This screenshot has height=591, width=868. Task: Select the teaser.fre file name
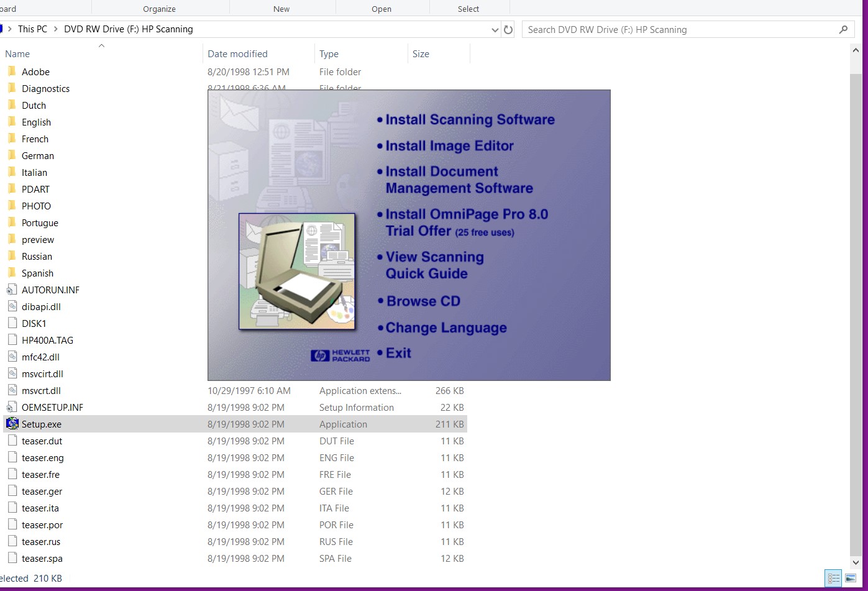click(x=40, y=474)
